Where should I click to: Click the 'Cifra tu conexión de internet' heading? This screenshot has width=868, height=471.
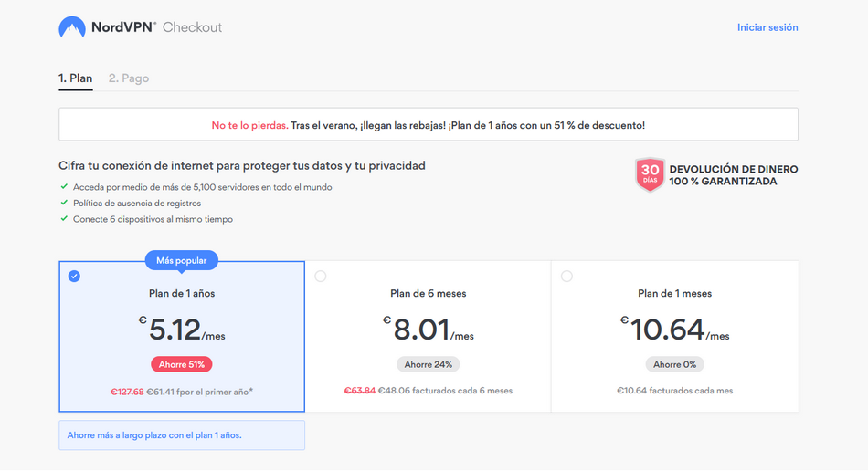[242, 166]
